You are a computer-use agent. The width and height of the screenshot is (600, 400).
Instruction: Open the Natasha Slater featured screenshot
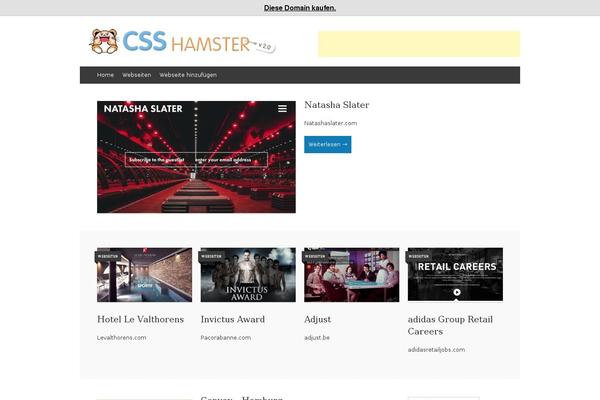(x=196, y=157)
